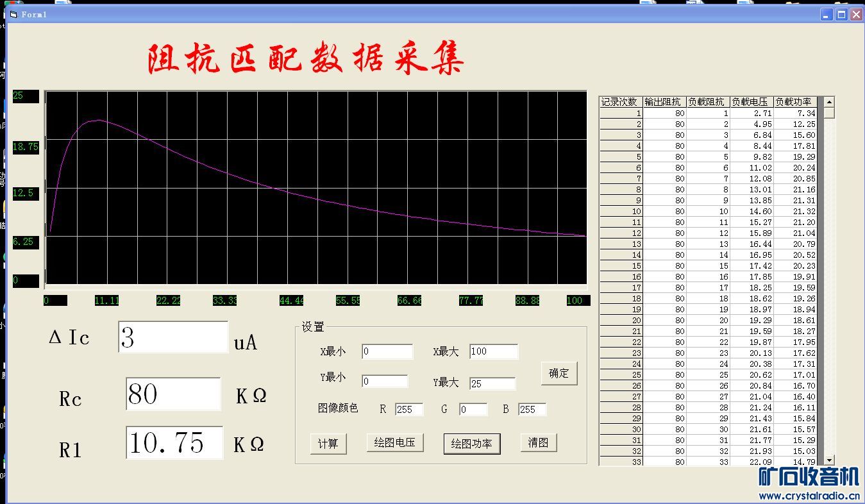The image size is (865, 504).
Task: Click the table scrollbar down arrow
Action: pos(829,460)
